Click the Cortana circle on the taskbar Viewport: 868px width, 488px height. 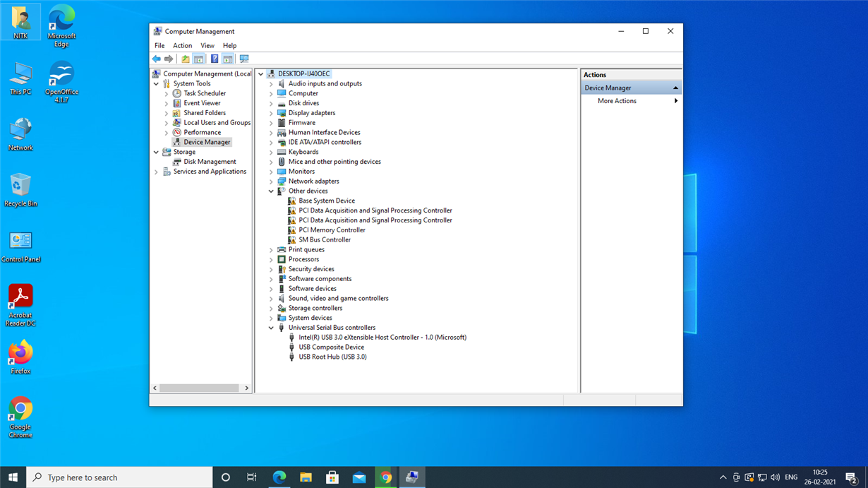(226, 477)
